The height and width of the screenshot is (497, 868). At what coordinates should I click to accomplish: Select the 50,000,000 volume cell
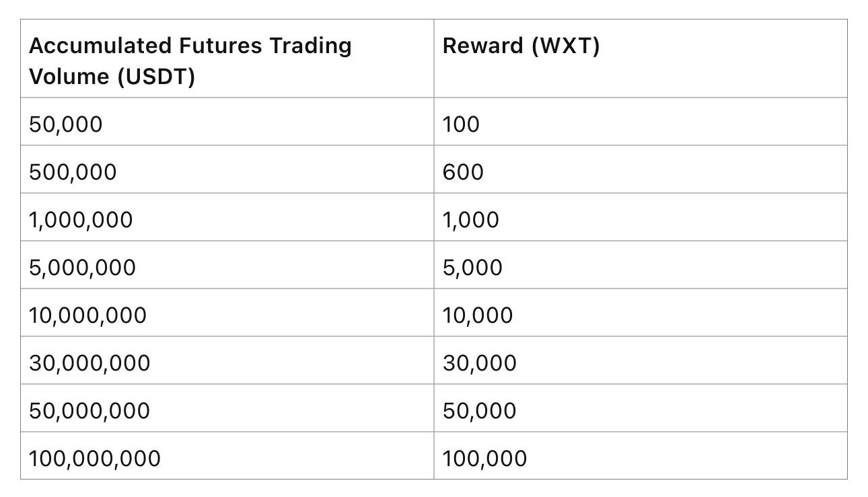pyautogui.click(x=227, y=408)
